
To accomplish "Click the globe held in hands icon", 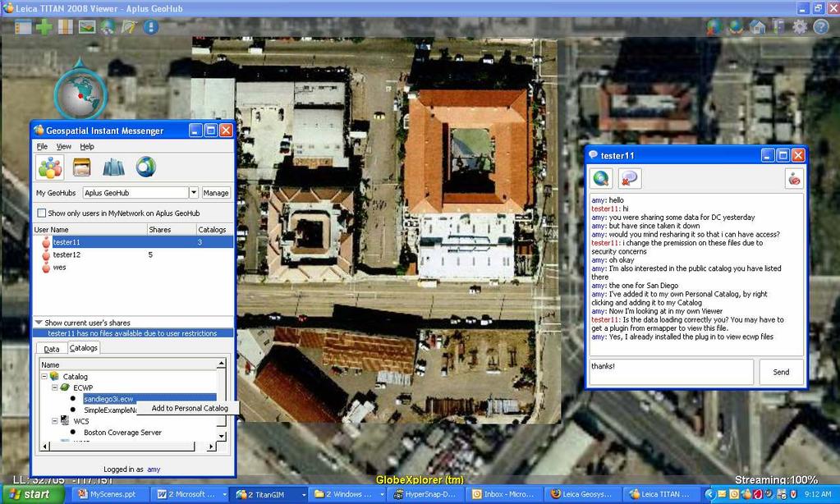I will pos(736,26).
